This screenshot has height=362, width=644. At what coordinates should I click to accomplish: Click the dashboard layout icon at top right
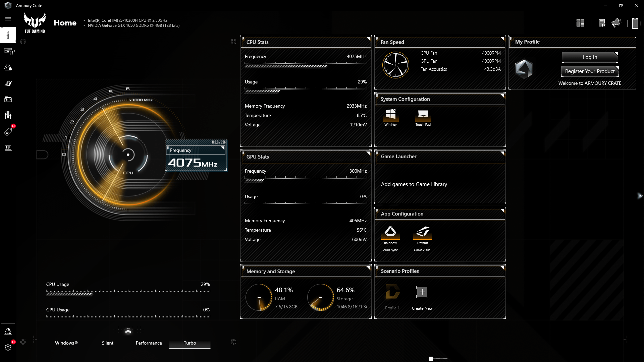pyautogui.click(x=580, y=23)
